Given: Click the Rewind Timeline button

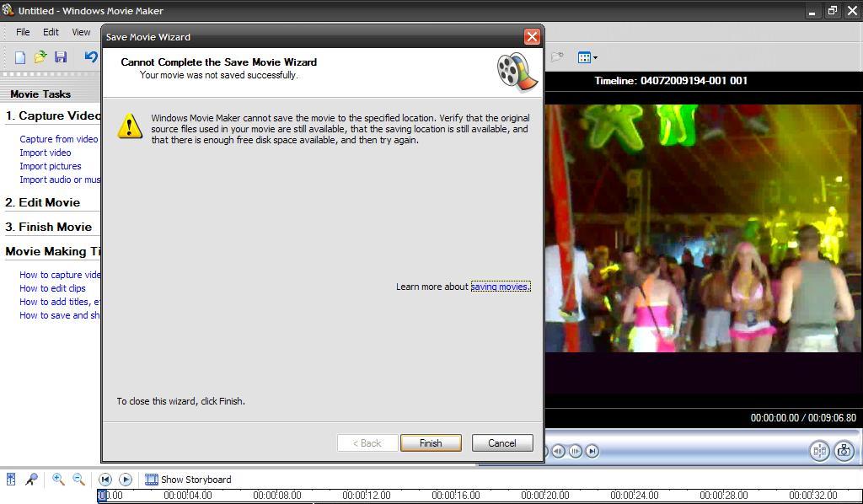Looking at the screenshot, I should 105,480.
